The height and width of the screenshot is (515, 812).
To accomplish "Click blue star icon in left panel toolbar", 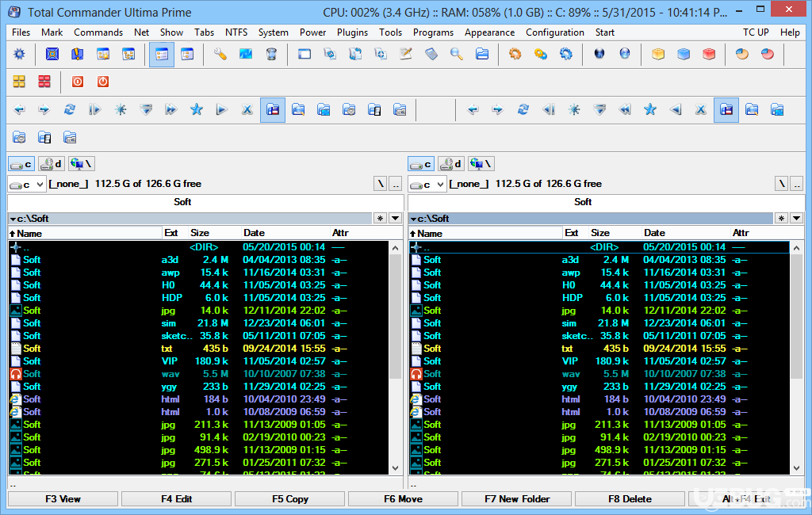I will click(x=197, y=109).
